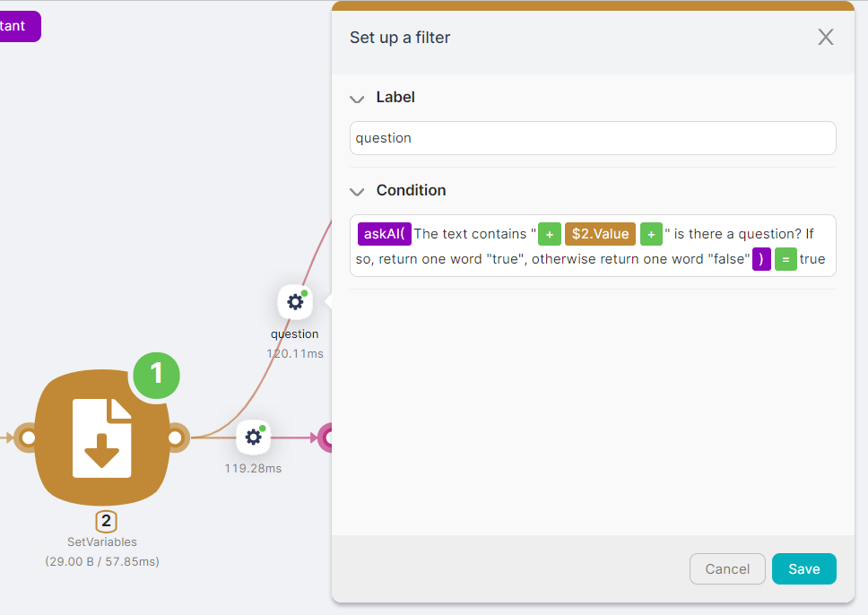Click the closing parenthesis token
The width and height of the screenshot is (868, 615).
(761, 260)
